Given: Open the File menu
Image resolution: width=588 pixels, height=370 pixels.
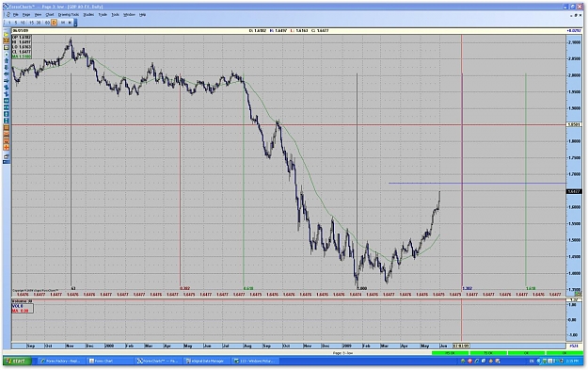Looking at the screenshot, I should (x=15, y=15).
